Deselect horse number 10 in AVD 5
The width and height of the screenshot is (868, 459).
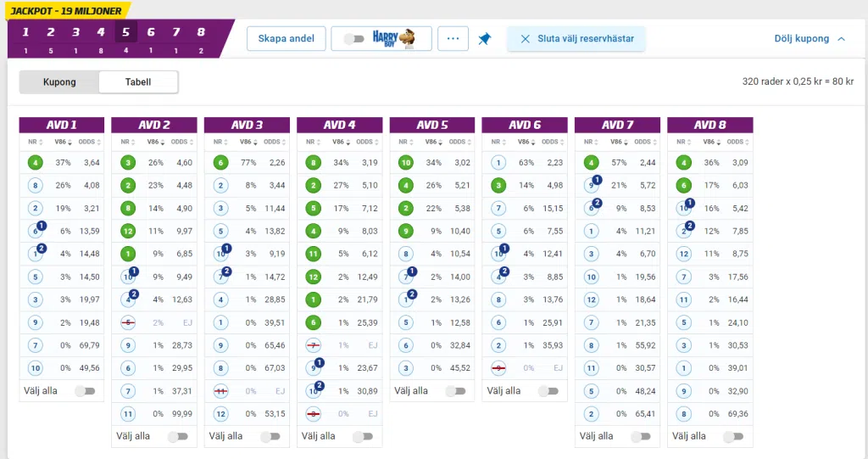tap(405, 163)
